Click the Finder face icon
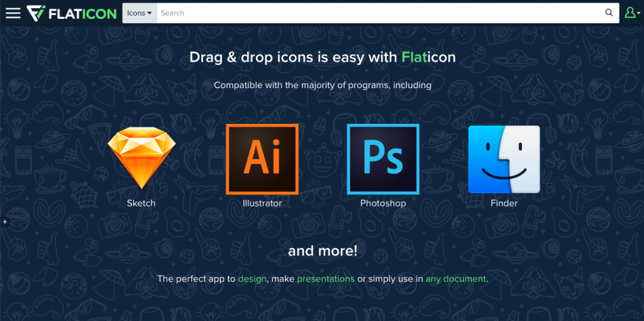 pos(504,159)
